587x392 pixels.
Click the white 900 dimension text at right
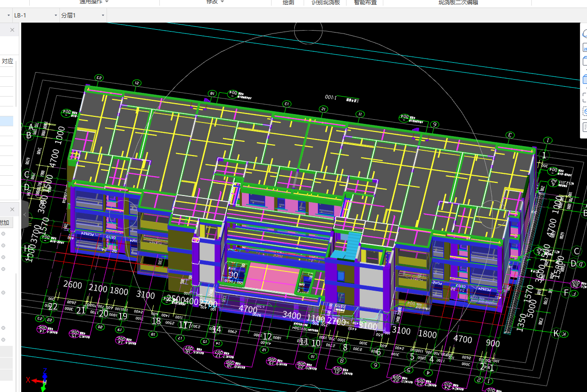[493, 343]
